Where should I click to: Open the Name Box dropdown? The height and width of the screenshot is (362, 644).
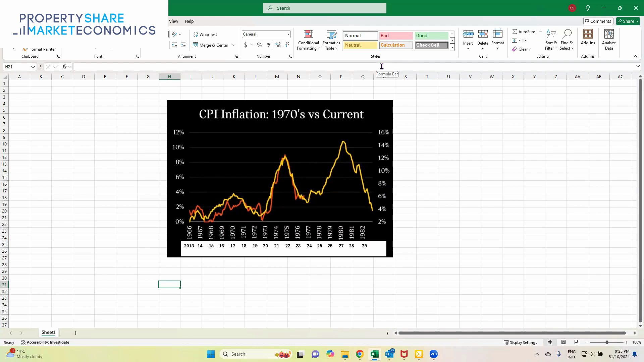tap(33, 67)
